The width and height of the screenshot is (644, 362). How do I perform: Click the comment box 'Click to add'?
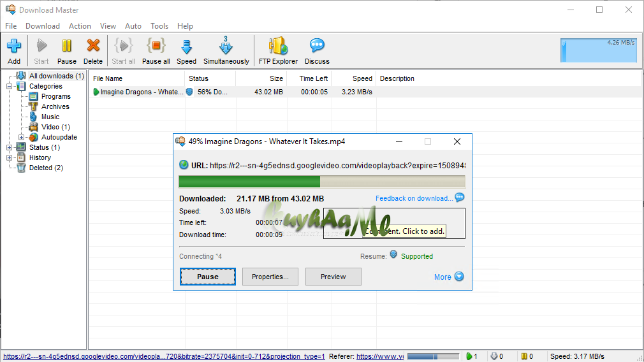(394, 223)
